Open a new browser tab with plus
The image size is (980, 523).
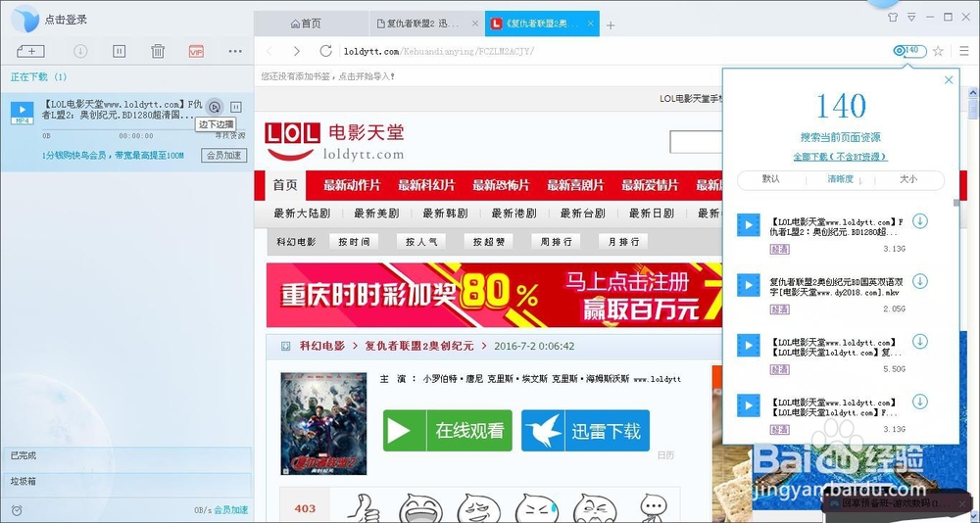(611, 25)
